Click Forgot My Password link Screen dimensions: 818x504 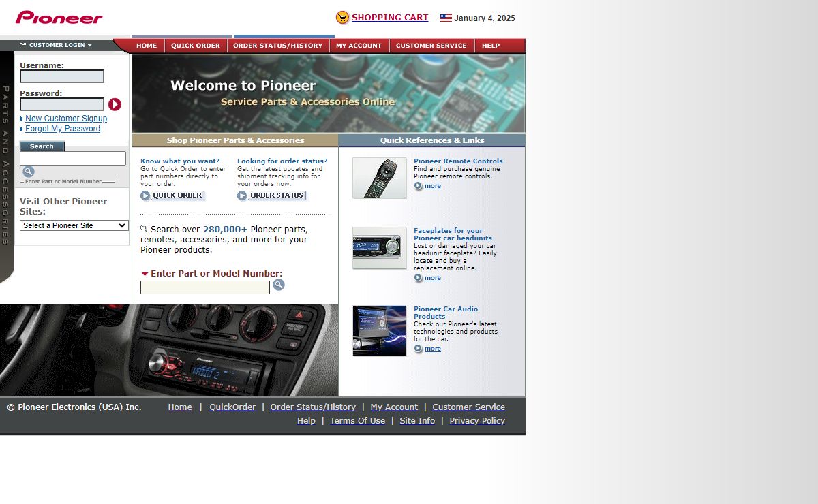63,129
